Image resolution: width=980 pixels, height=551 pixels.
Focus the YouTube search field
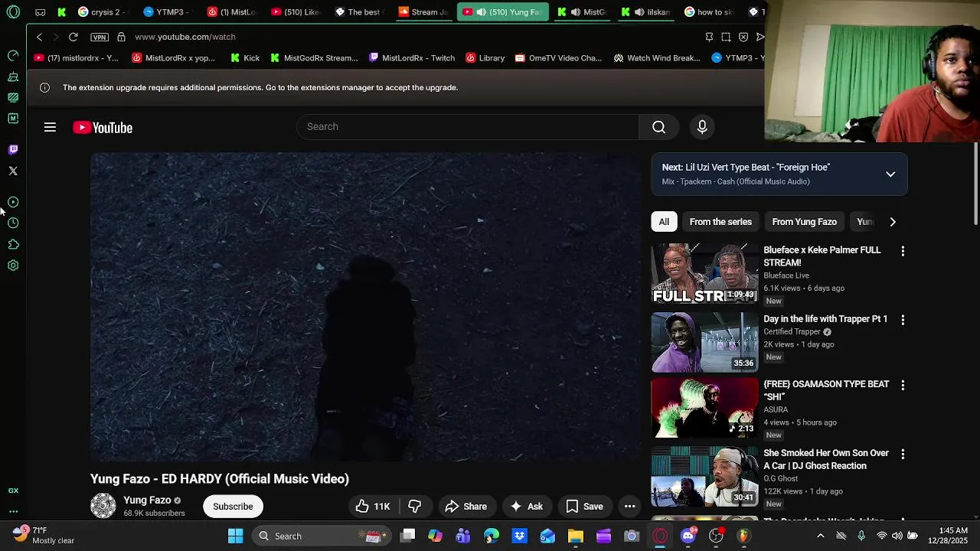(x=467, y=127)
